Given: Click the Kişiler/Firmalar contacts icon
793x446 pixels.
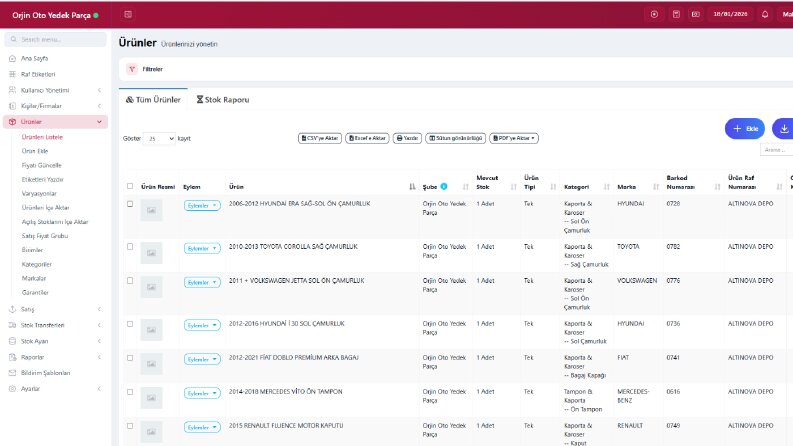Looking at the screenshot, I should click(12, 106).
